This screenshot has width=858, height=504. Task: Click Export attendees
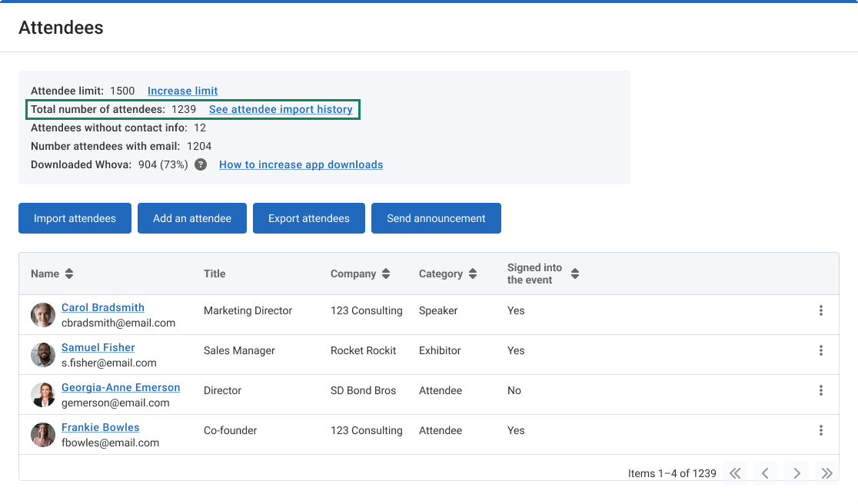(309, 218)
